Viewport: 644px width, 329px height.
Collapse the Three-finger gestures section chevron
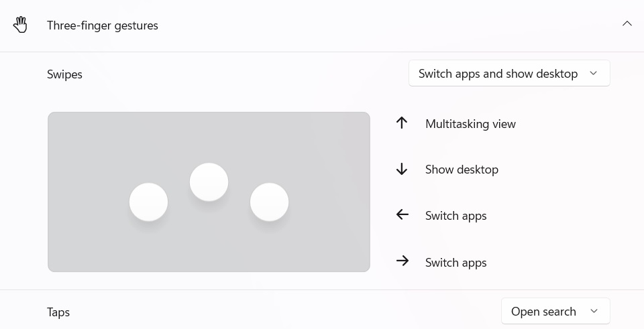pyautogui.click(x=627, y=24)
